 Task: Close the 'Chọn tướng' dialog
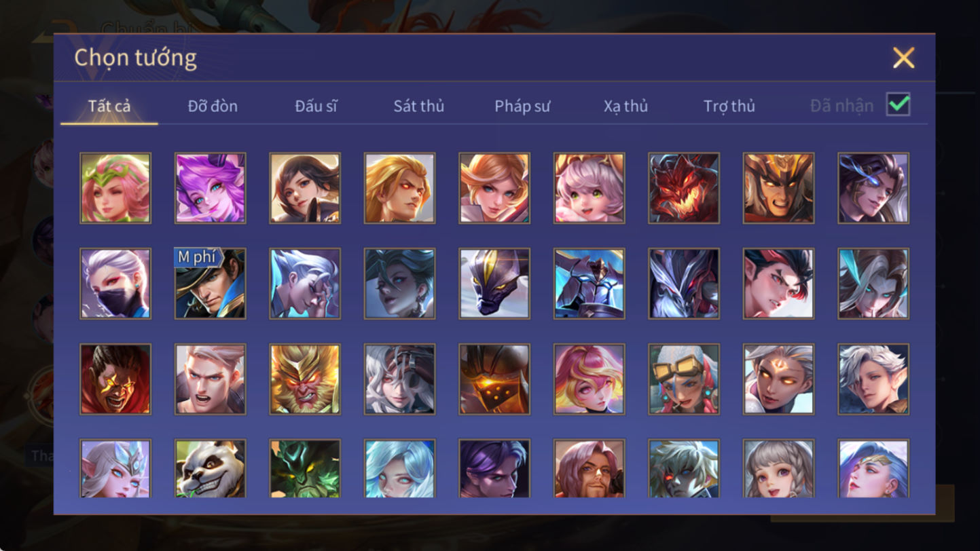click(903, 58)
